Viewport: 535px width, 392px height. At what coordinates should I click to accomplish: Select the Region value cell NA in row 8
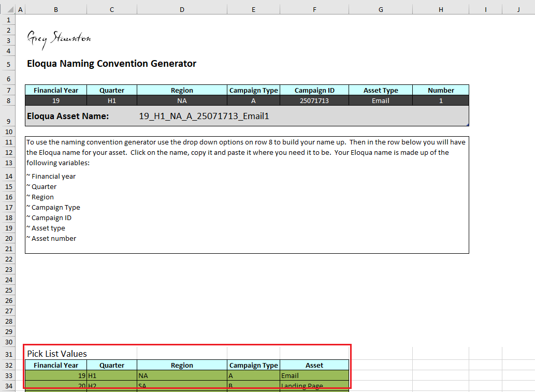click(x=182, y=100)
